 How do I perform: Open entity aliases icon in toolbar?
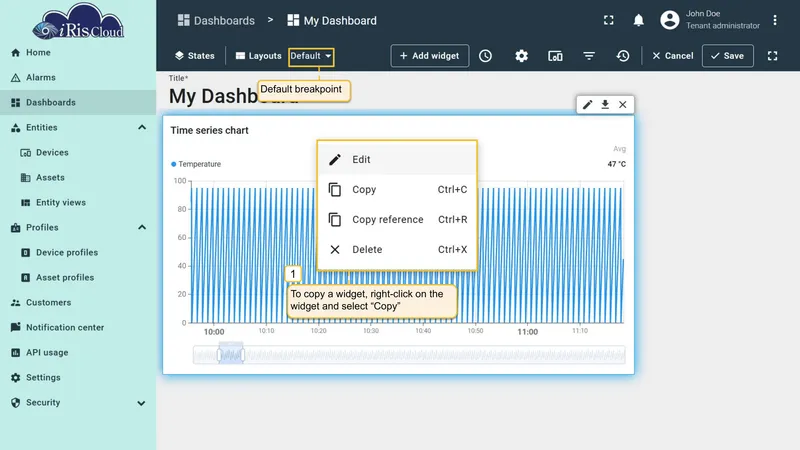pos(555,56)
